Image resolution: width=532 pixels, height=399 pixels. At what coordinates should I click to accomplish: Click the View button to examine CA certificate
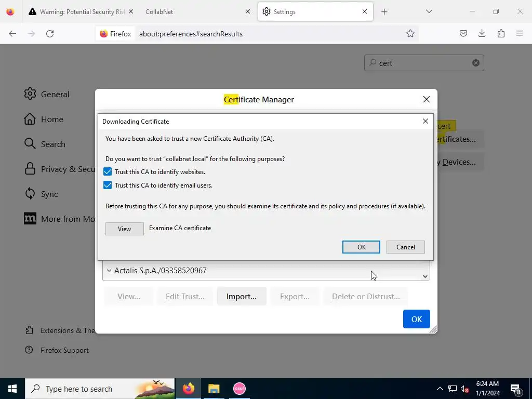(125, 229)
